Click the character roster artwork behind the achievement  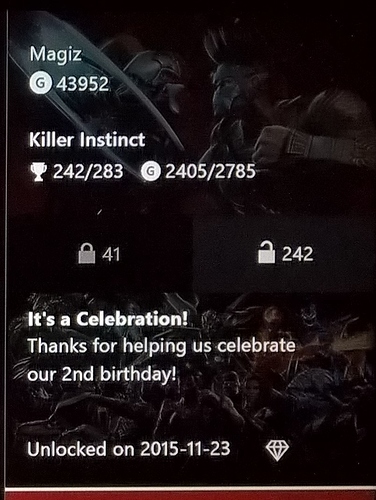coord(192,388)
